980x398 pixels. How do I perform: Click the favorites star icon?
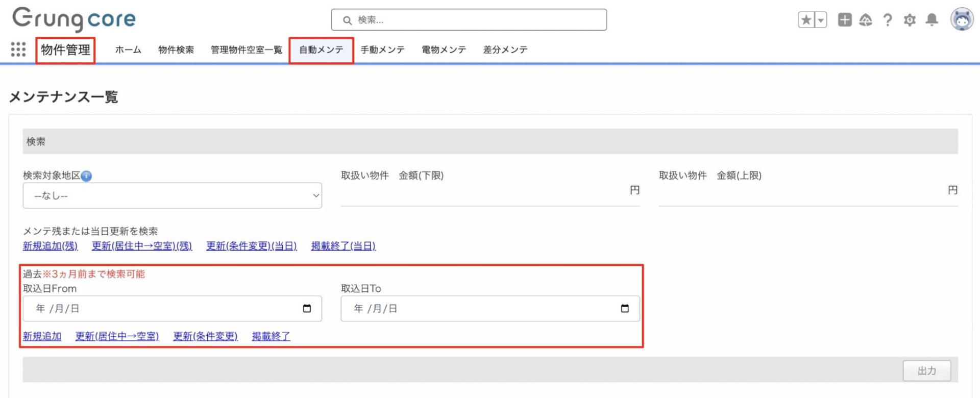(806, 20)
